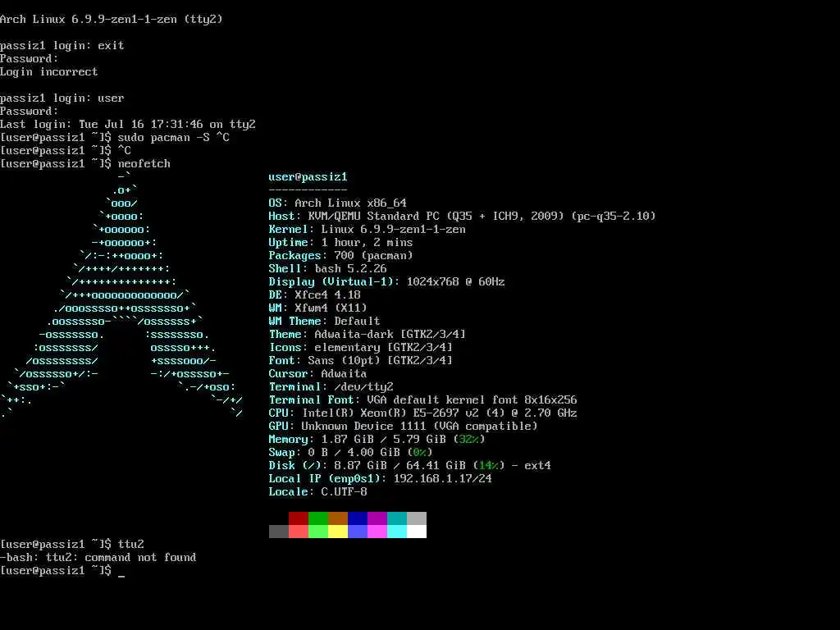
Task: Click the 'Terminal: /dev/tty2' line
Action: pos(331,387)
